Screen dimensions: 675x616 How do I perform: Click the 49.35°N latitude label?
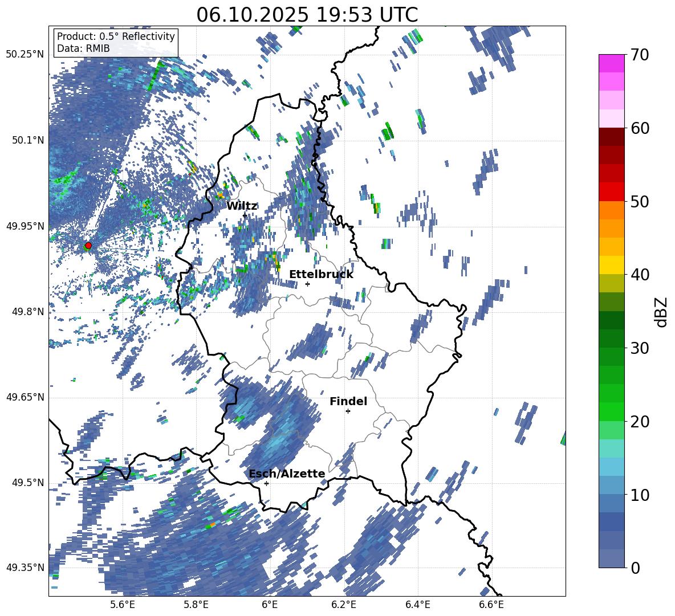[25, 568]
